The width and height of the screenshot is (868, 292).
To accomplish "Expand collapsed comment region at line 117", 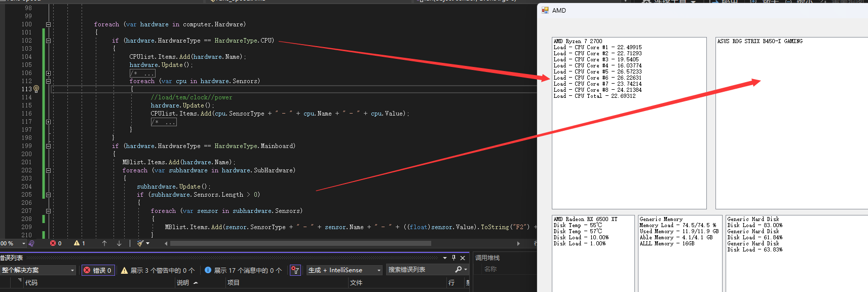I will point(48,122).
